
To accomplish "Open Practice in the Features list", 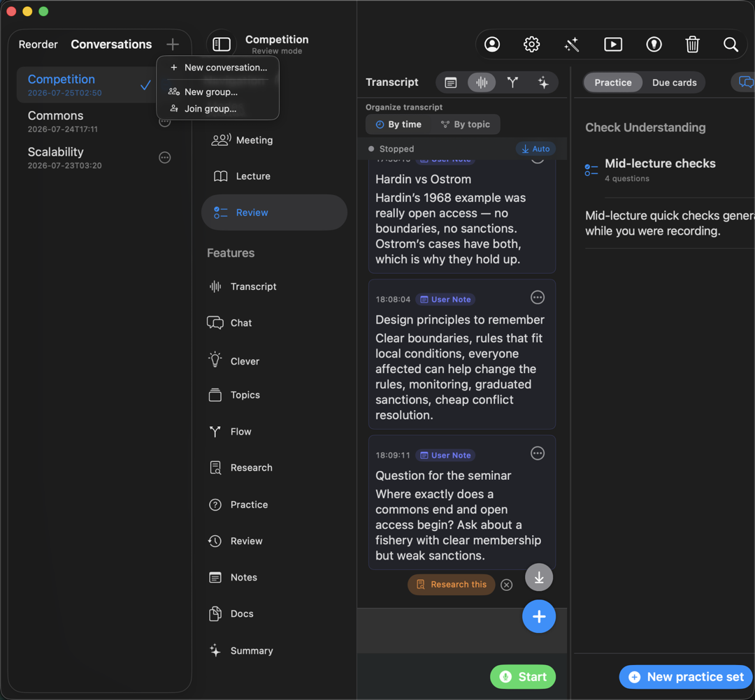I will (239, 504).
